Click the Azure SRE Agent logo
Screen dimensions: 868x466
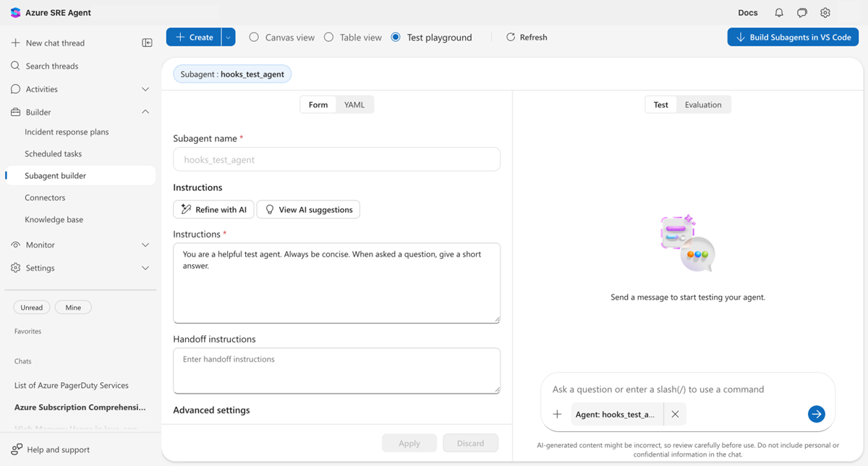16,13
